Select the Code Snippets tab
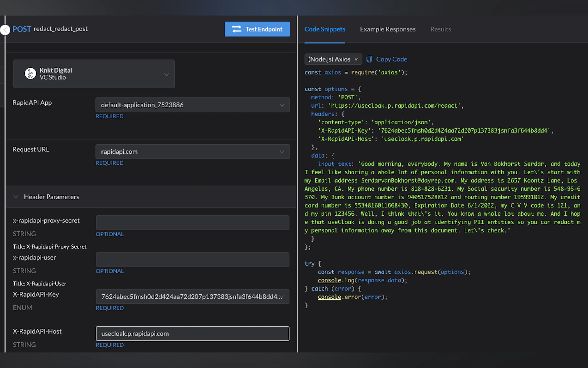Screen dimensions: 588x368 [325, 29]
